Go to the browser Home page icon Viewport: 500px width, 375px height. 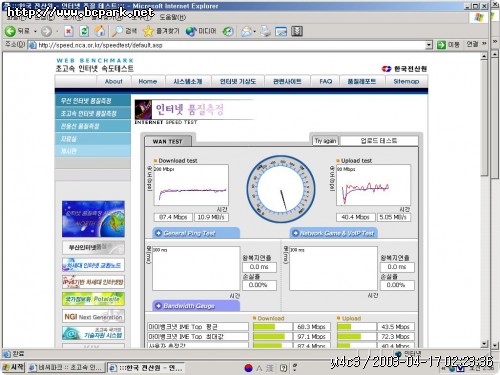[x=100, y=31]
